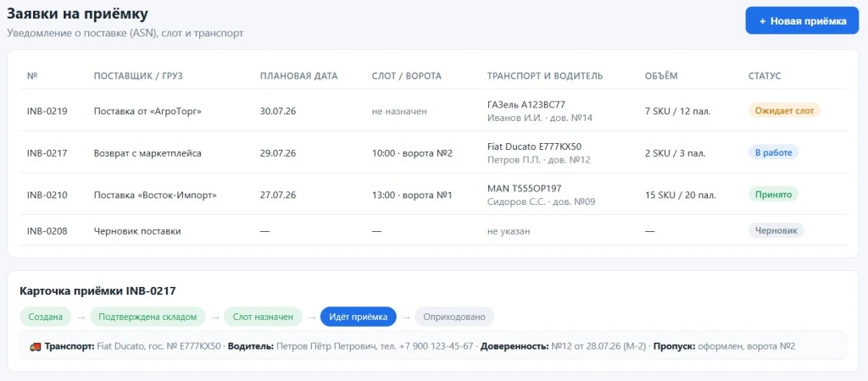
Task: Click the Объём column header
Action: pyautogui.click(x=661, y=75)
